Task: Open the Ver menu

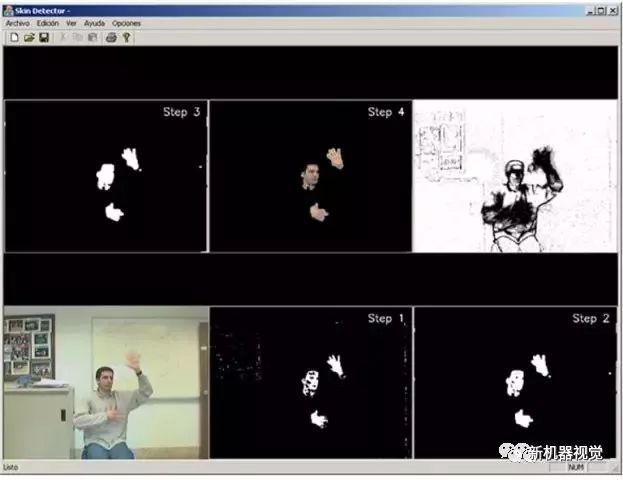Action: 71,23
